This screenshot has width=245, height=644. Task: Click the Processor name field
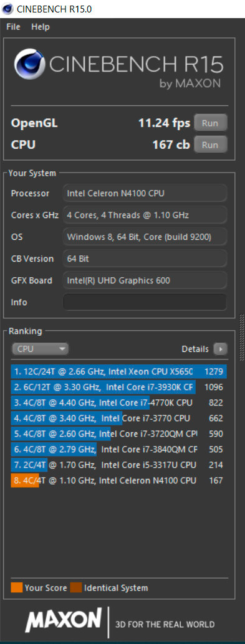[x=145, y=193]
